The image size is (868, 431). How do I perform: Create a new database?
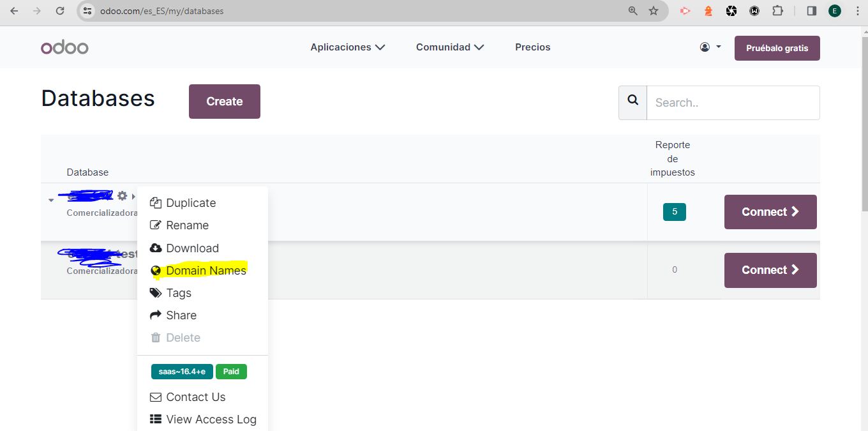(x=225, y=102)
